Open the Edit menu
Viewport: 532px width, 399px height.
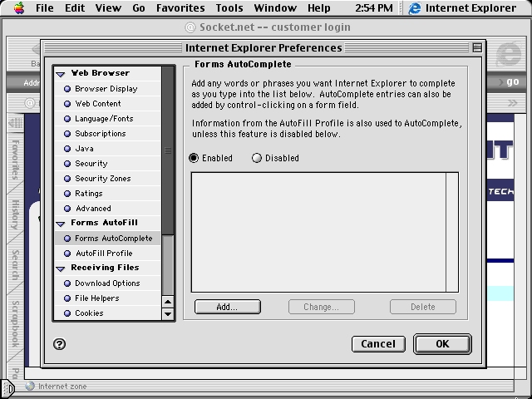[75, 7]
